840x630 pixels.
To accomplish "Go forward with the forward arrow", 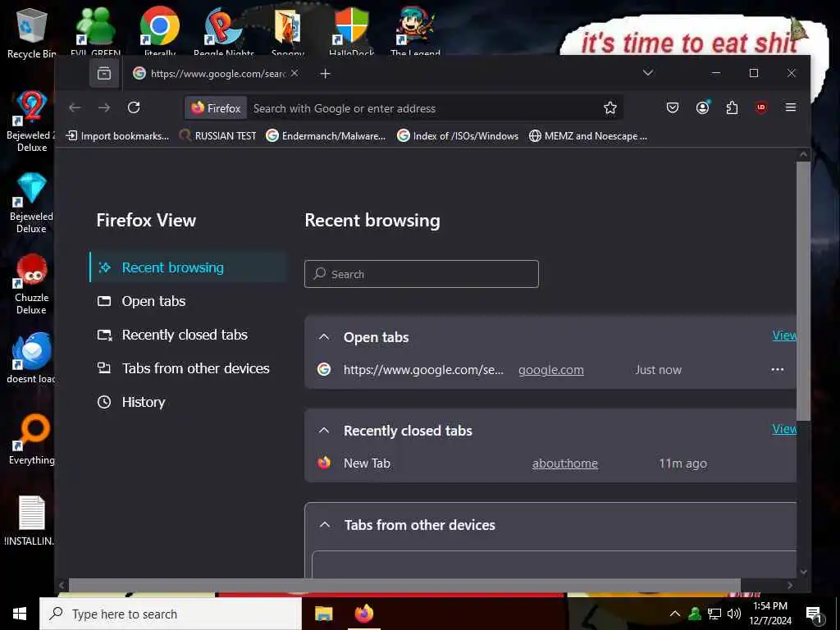I will coord(104,107).
